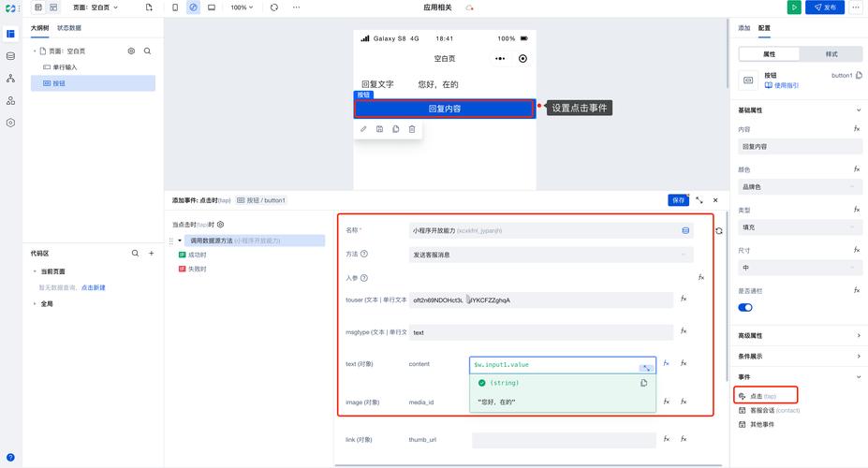
Task: Copy the button1 component ID
Action: [859, 75]
